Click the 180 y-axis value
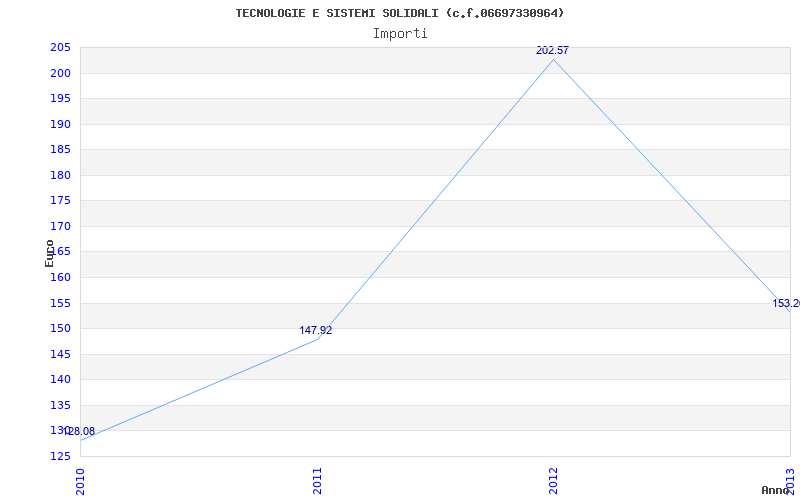Viewport: 800px width, 500px height. pyautogui.click(x=60, y=175)
